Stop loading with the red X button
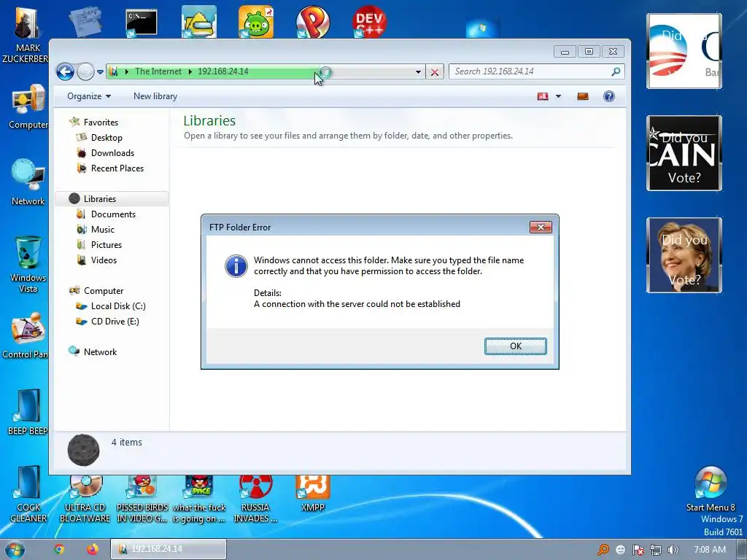The image size is (747, 560). 435,72
